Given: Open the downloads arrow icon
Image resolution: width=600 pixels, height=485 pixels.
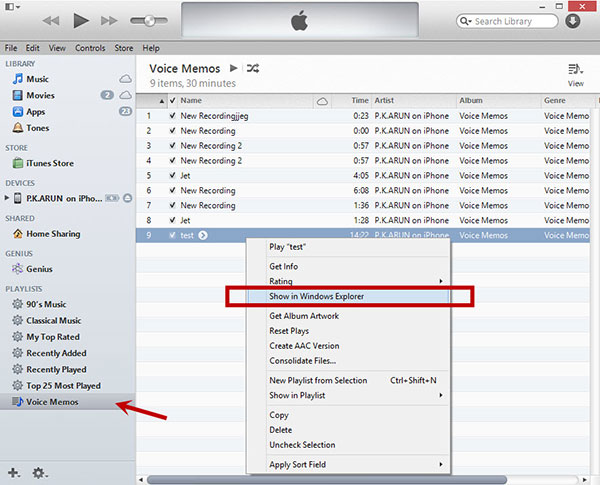Looking at the screenshot, I should pos(572,21).
